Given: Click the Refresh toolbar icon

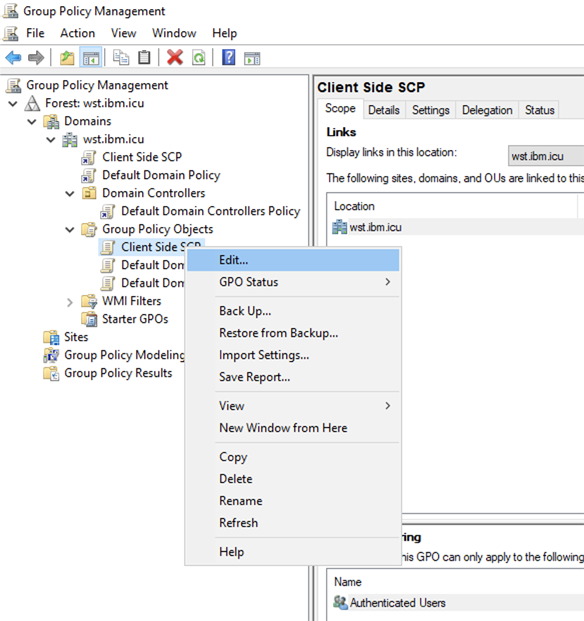Looking at the screenshot, I should [199, 58].
